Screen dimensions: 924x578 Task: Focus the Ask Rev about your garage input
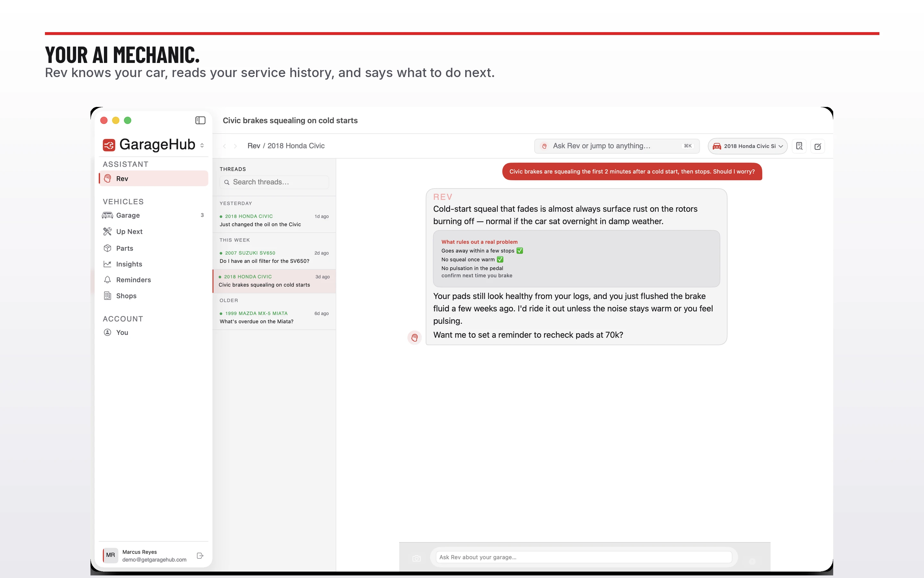pyautogui.click(x=584, y=557)
